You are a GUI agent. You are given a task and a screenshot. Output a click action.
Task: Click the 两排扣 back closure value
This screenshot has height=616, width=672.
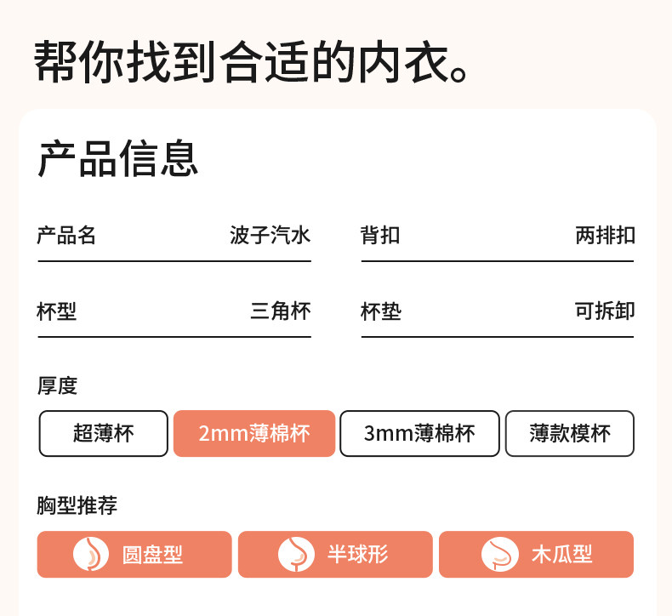point(605,236)
